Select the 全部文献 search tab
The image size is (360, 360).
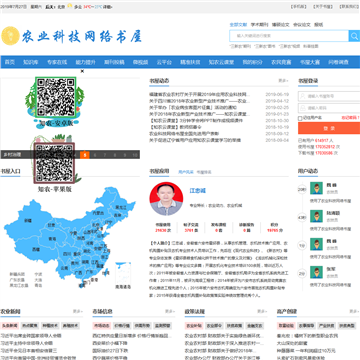238,25
